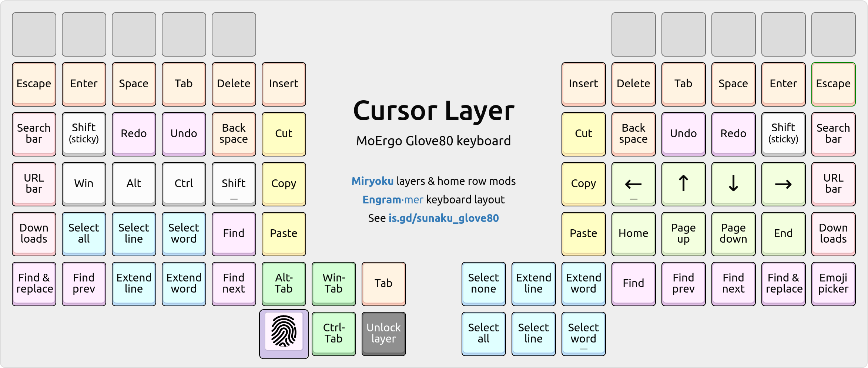
Task: Click the Alt-Tab key
Action: (284, 284)
